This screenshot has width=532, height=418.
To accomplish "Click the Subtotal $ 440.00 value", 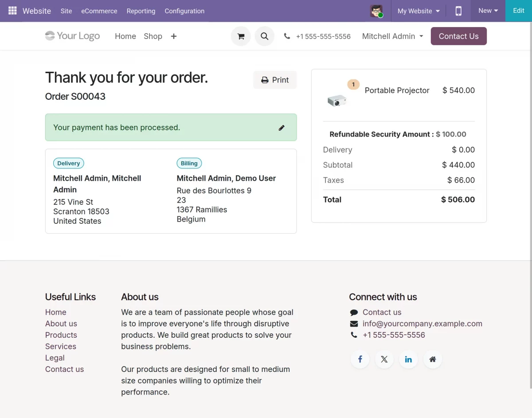I will [x=458, y=165].
